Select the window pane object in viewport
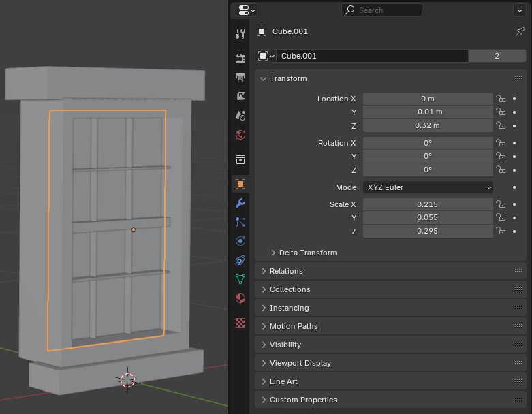Viewport: 532px width, 414px height. (x=107, y=230)
